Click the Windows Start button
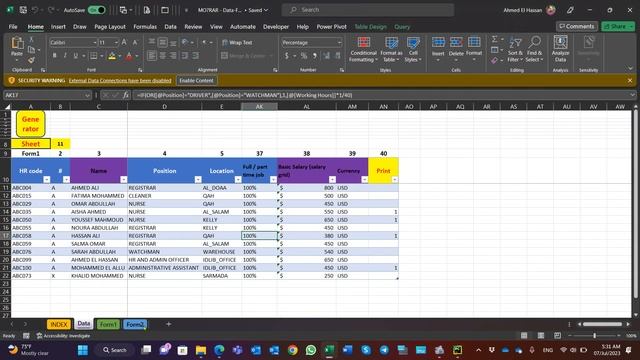This screenshot has width=640, height=360. (83, 350)
